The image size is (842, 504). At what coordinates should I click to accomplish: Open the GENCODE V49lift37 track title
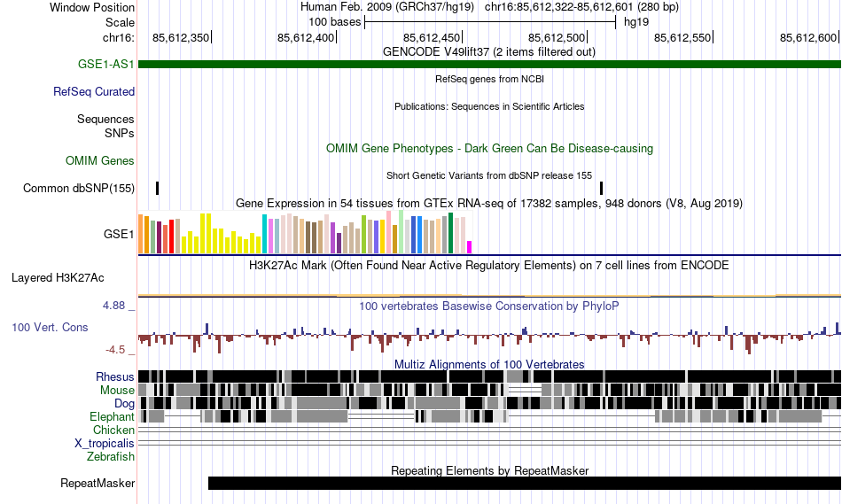tap(489, 52)
